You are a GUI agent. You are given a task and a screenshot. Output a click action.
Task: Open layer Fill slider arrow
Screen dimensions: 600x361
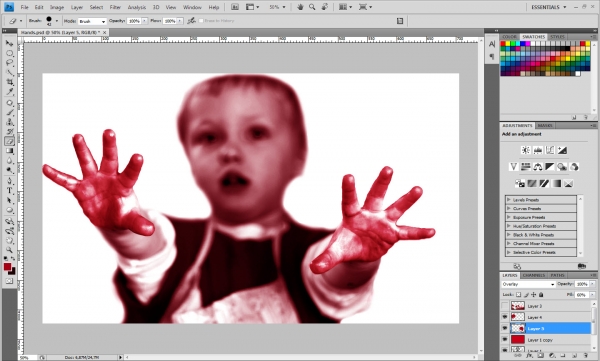[x=593, y=295]
